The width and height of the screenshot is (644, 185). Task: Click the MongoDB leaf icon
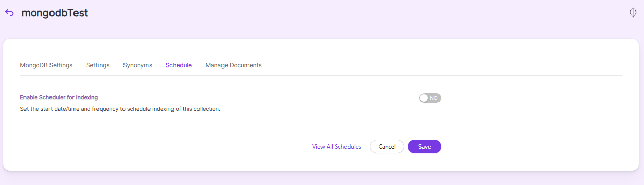pyautogui.click(x=633, y=13)
